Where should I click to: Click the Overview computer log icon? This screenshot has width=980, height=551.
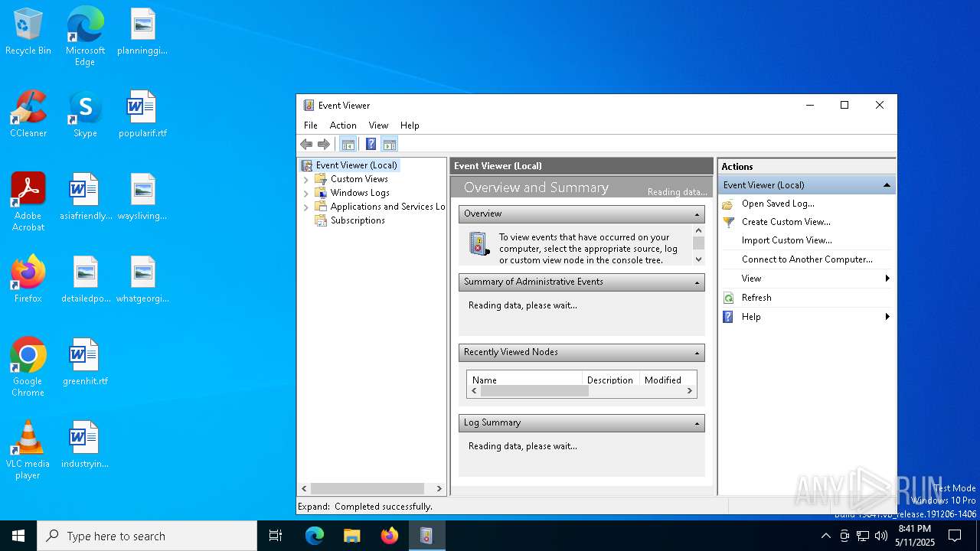[479, 244]
